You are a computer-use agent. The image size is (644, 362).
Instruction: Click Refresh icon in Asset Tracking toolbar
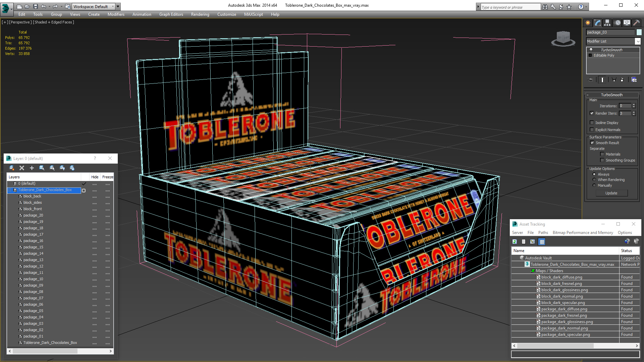click(515, 242)
